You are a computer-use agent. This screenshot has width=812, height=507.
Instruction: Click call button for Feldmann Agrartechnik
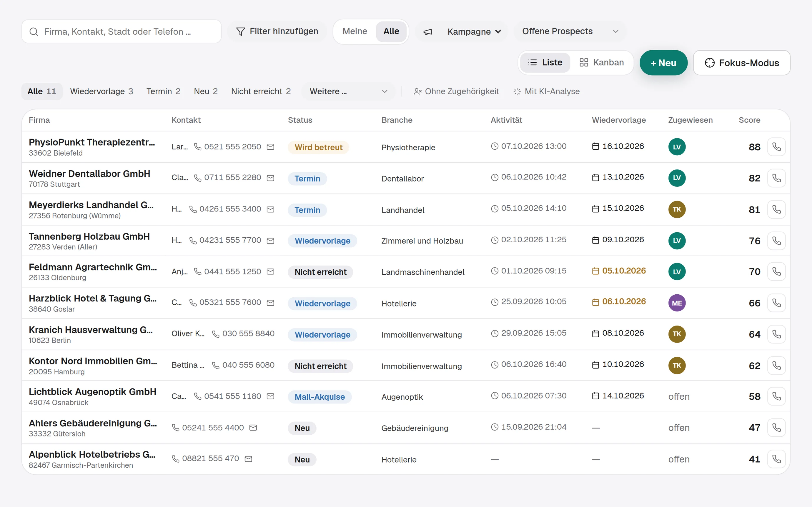point(776,272)
